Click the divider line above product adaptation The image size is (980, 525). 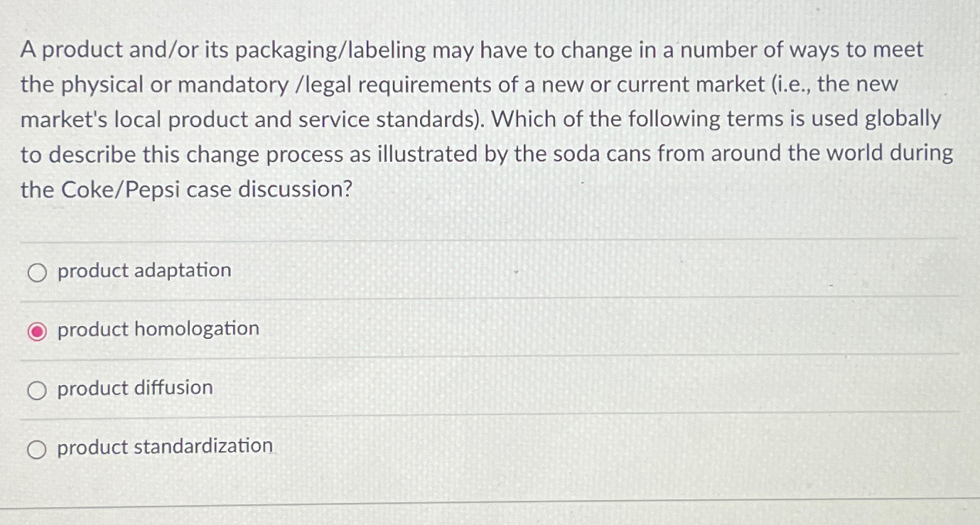click(x=490, y=238)
